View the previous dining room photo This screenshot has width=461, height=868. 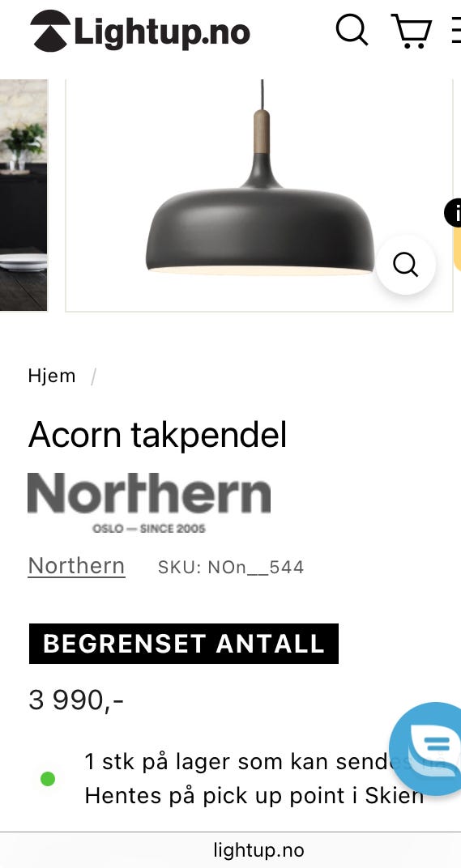tap(23, 195)
